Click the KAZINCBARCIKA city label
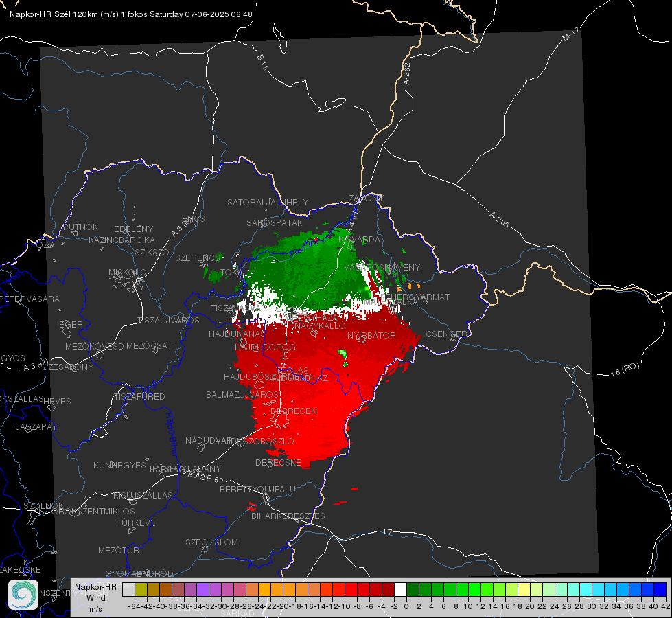The image size is (672, 618). pyautogui.click(x=121, y=240)
